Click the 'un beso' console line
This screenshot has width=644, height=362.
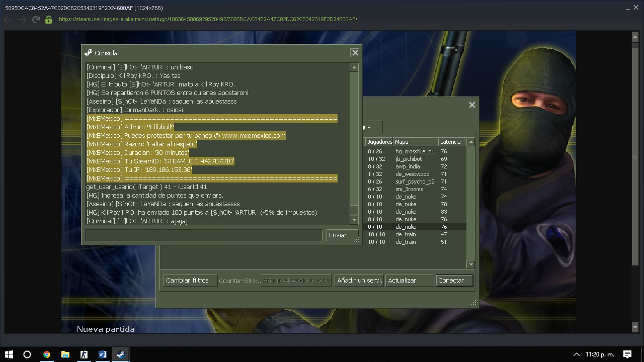(140, 67)
